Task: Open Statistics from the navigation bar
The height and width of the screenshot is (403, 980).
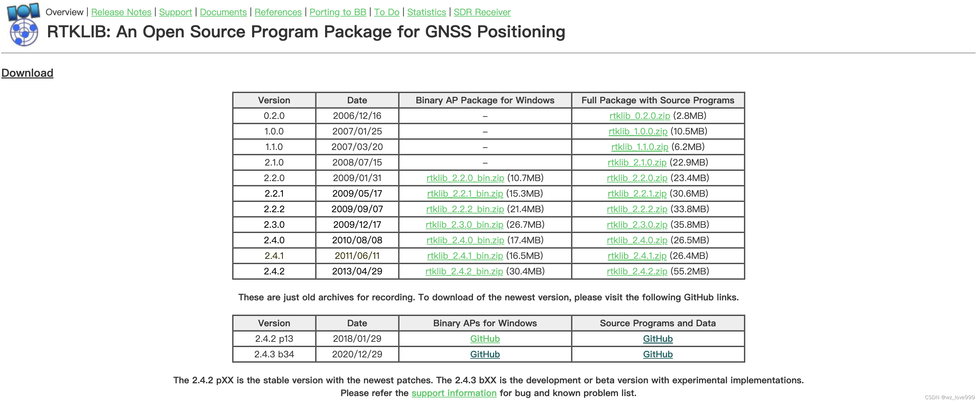Action: (x=426, y=12)
